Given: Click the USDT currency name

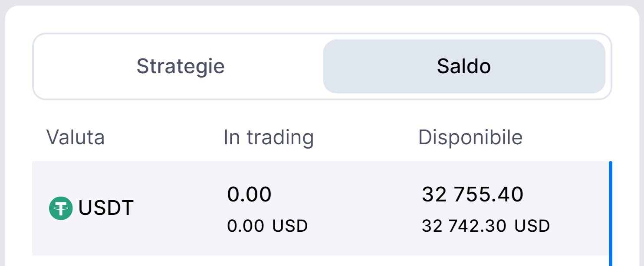Looking at the screenshot, I should (x=106, y=208).
